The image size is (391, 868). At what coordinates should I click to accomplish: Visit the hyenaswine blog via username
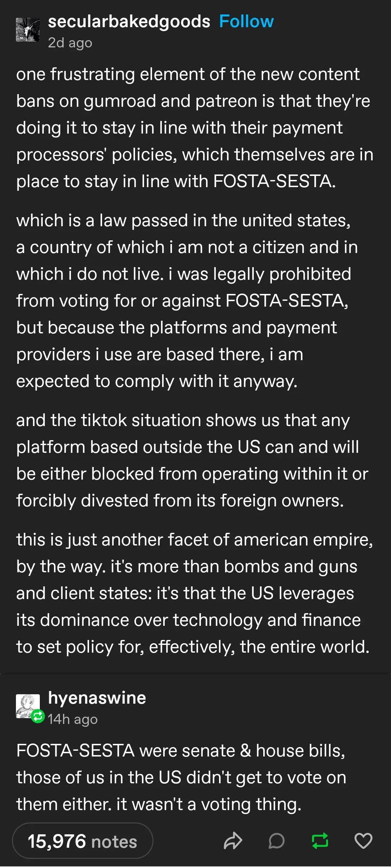(97, 698)
